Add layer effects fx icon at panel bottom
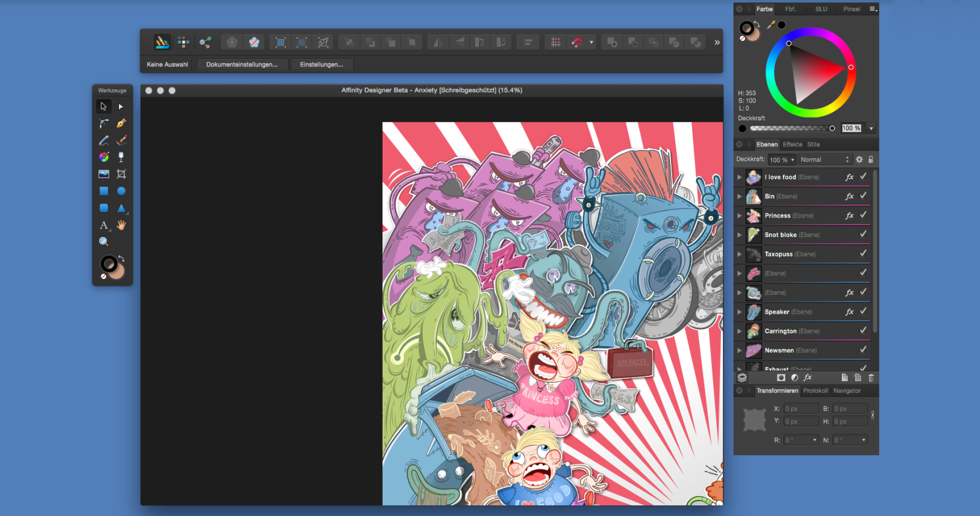The width and height of the screenshot is (980, 516). (x=808, y=378)
